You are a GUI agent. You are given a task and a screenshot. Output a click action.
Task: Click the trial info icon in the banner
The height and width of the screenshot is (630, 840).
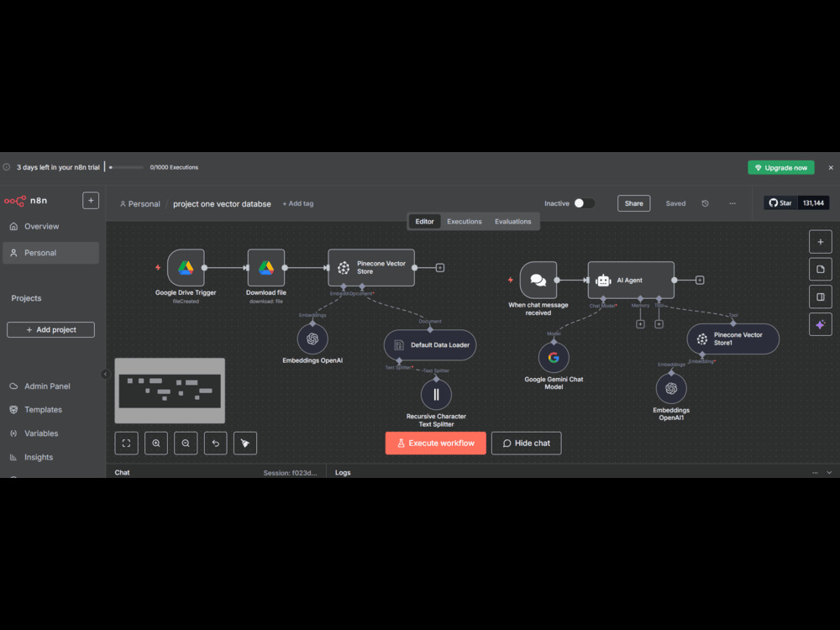click(x=7, y=167)
